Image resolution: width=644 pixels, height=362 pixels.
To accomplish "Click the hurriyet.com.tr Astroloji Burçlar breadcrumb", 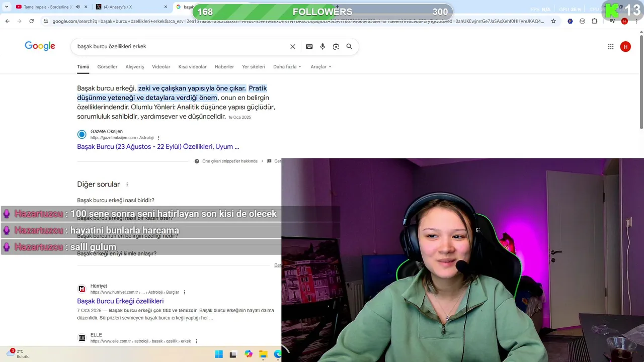I will pyautogui.click(x=135, y=292).
